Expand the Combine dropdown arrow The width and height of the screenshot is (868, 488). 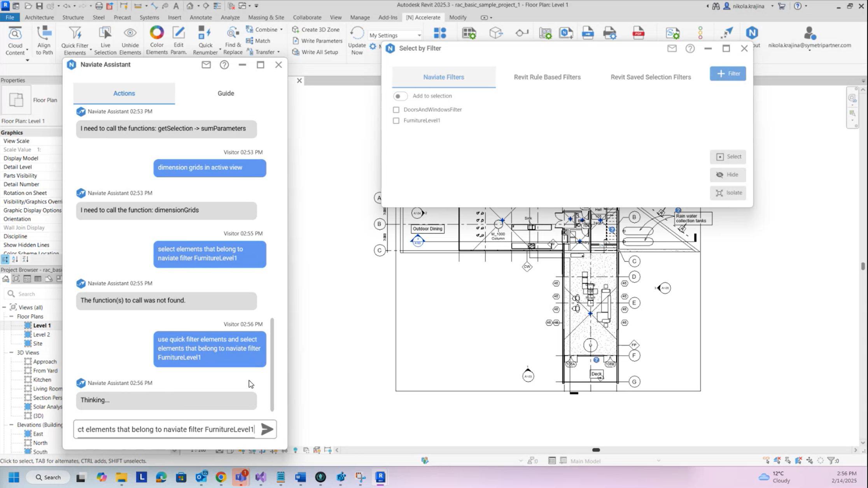[x=281, y=30]
